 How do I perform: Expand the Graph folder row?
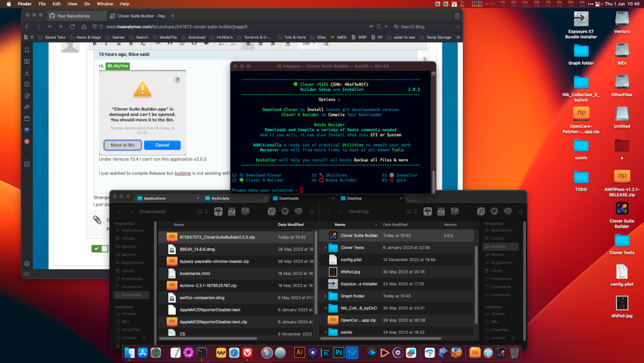[x=326, y=296]
